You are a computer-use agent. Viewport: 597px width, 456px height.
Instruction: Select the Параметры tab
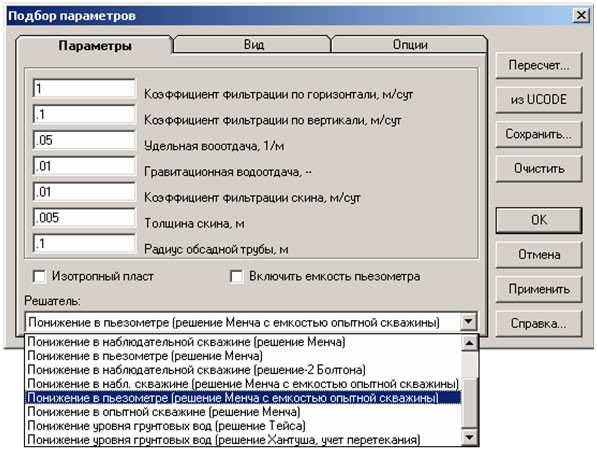tap(95, 46)
